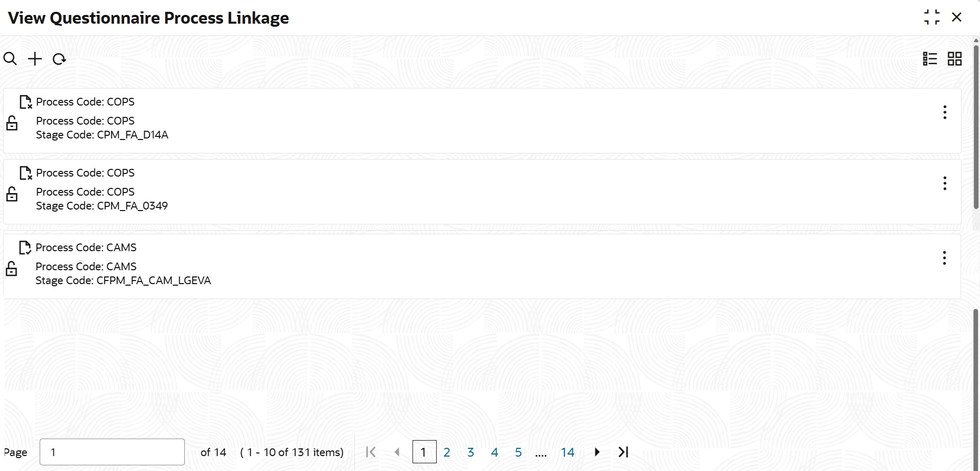980x471 pixels.
Task: Switch to list view layout
Action: click(x=930, y=59)
